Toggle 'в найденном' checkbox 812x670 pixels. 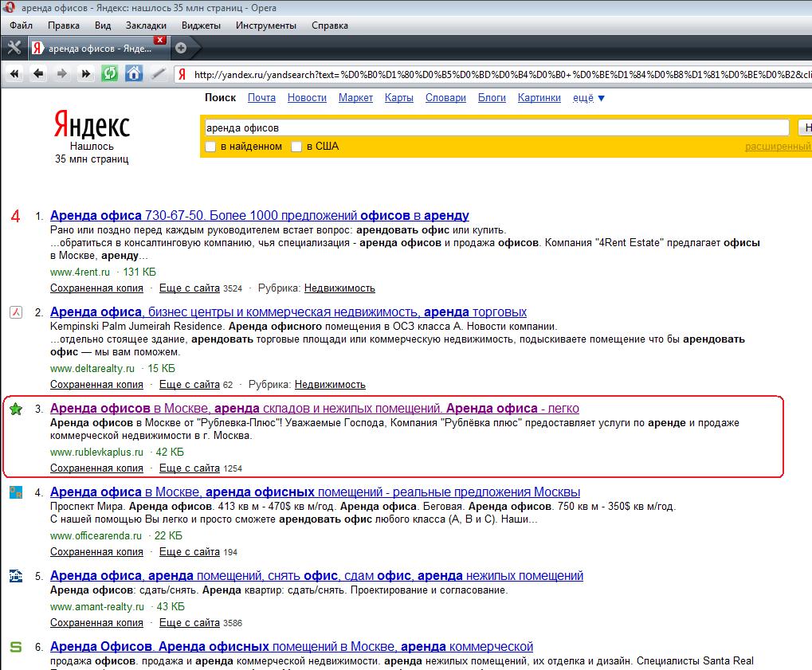click(x=210, y=147)
